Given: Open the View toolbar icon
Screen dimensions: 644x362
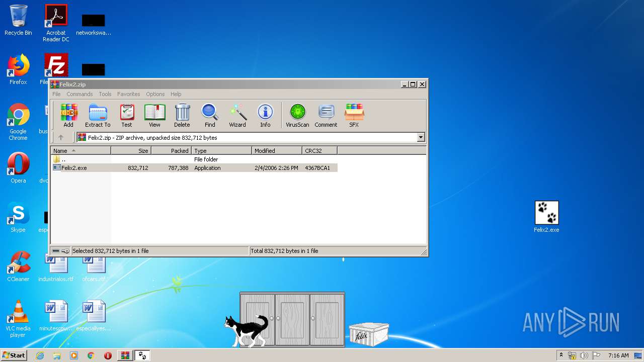Looking at the screenshot, I should [154, 116].
